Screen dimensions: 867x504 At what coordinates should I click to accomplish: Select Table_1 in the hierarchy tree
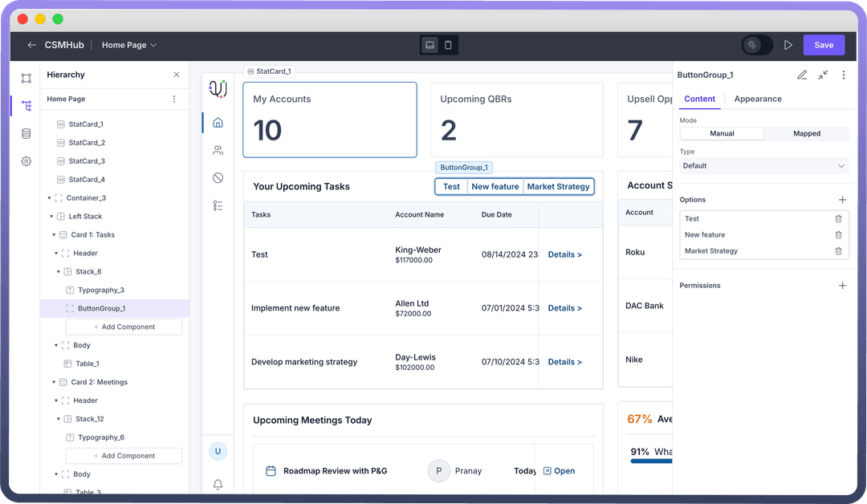87,364
